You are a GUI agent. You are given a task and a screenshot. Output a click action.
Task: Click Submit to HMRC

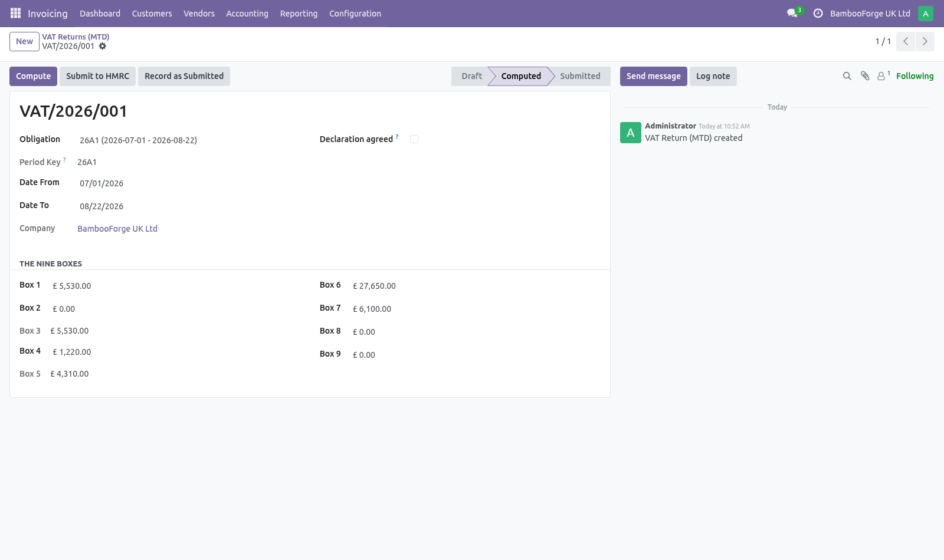97,76
